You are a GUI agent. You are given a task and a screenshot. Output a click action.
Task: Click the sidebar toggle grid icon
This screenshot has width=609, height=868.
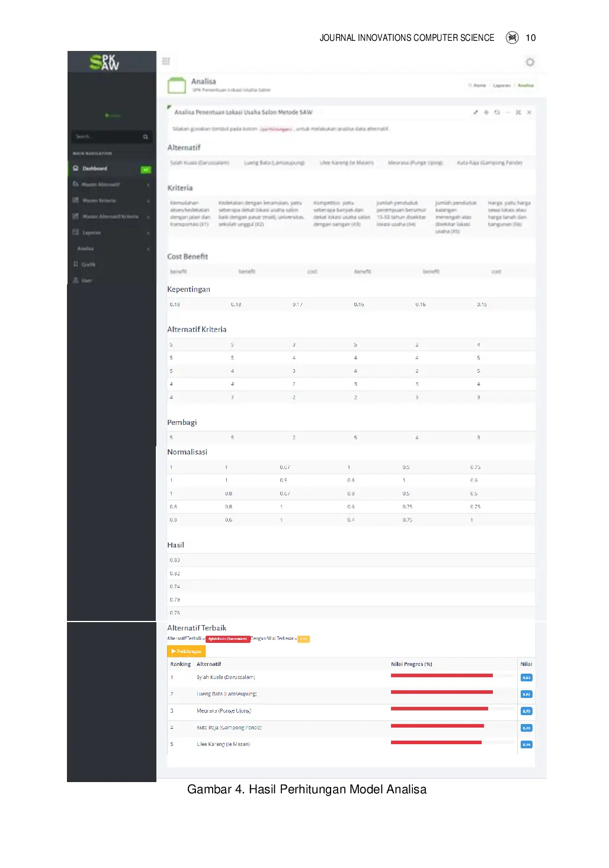tap(166, 61)
